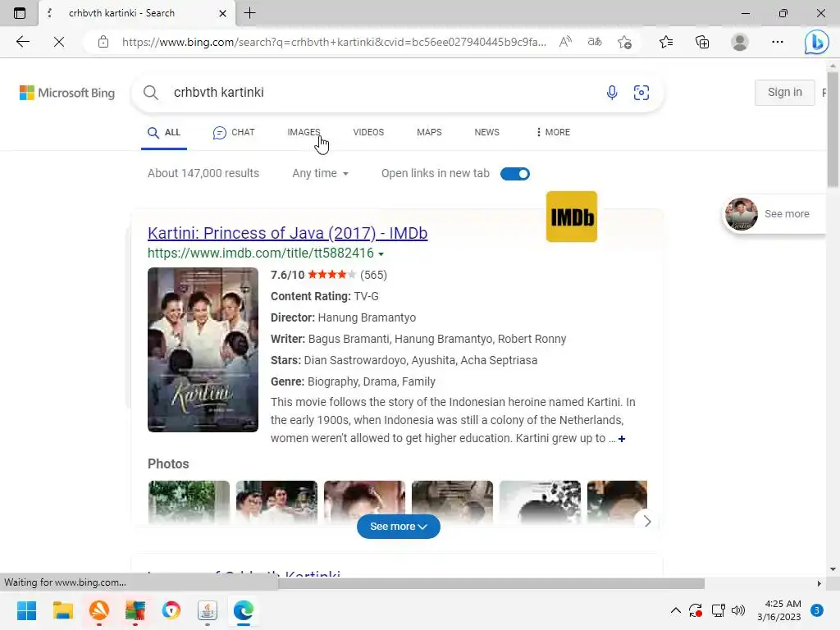Switch to the MAPS tab
The image size is (840, 630).
(x=429, y=132)
